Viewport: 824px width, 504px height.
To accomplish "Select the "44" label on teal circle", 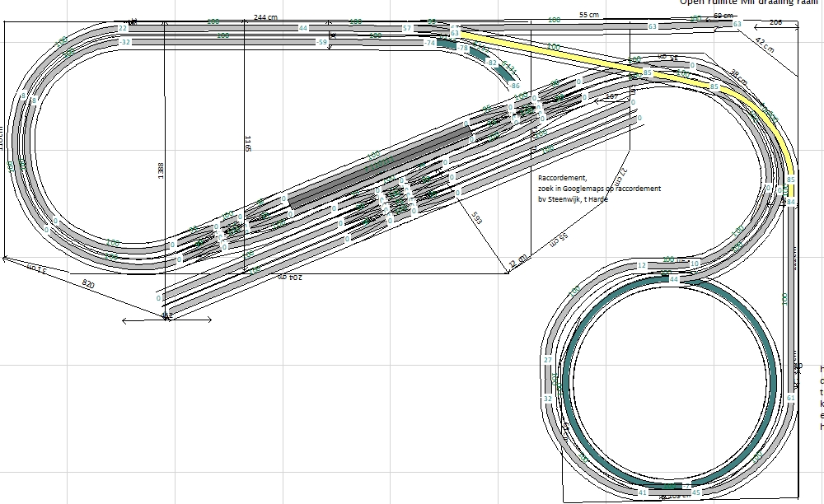I will coord(674,279).
